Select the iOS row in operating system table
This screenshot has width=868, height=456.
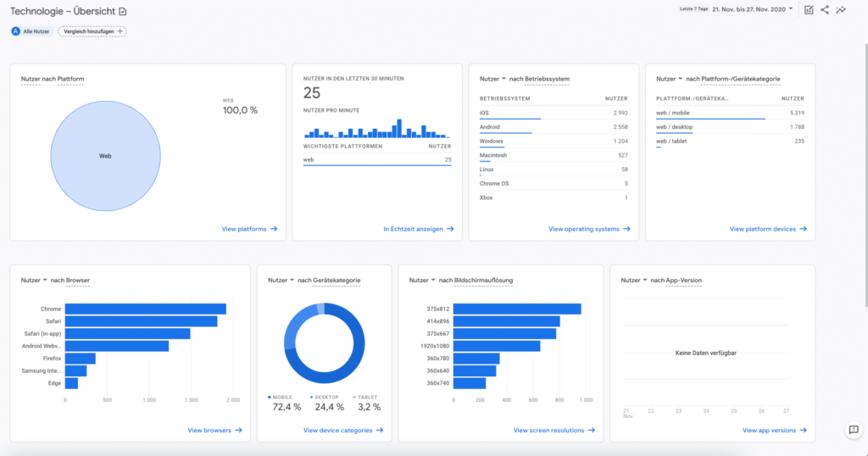point(553,112)
